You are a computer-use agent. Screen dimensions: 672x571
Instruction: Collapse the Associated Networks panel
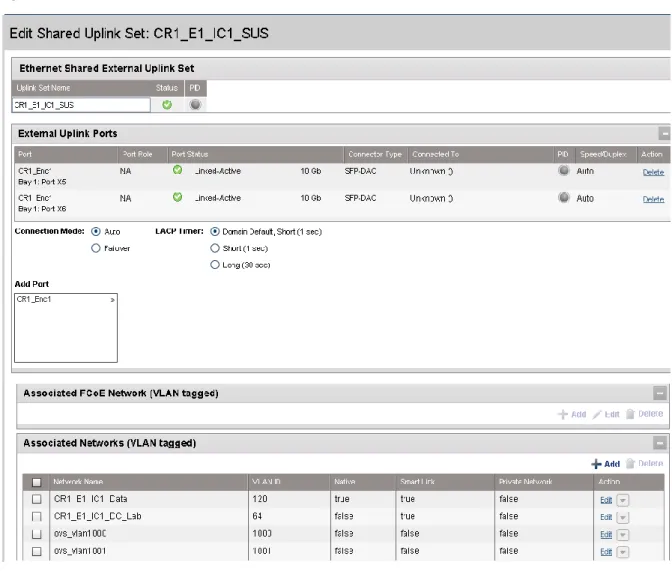pyautogui.click(x=660, y=443)
